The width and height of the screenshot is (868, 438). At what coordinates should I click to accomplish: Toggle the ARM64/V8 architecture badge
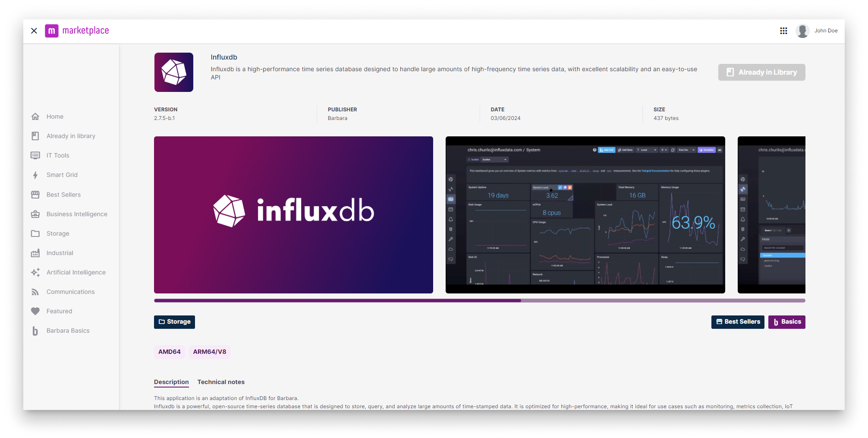click(x=210, y=352)
